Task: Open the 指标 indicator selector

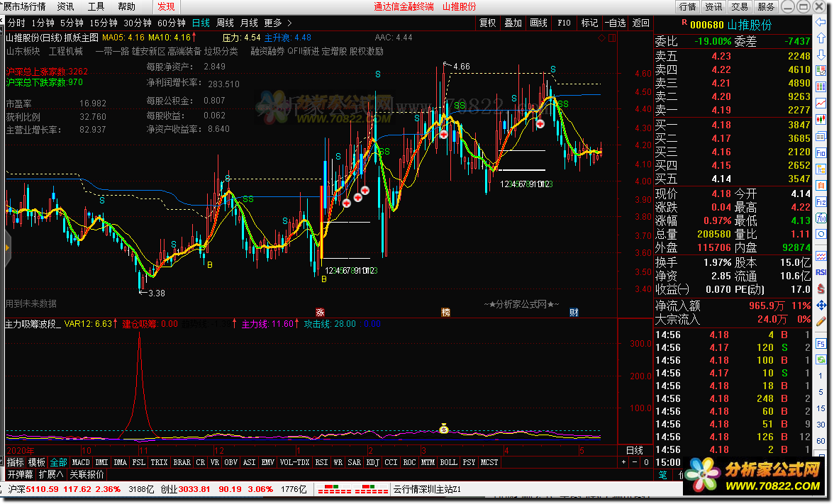Action: click(16, 462)
